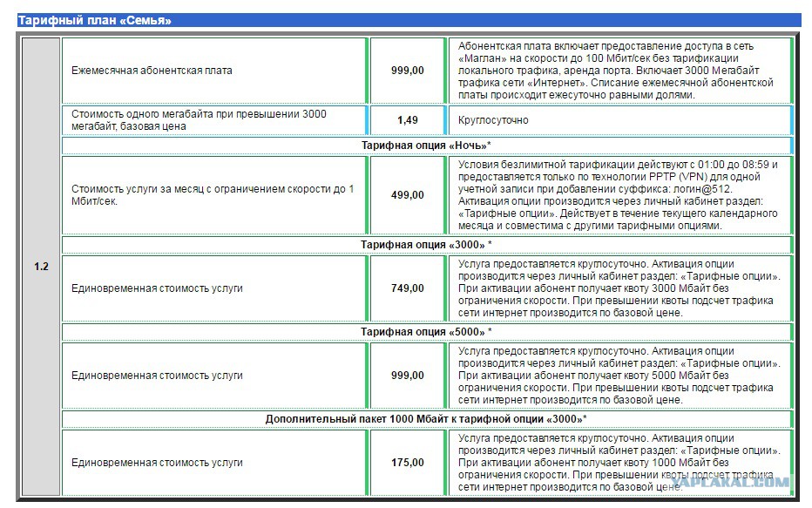Click the description of «Маглан» network access
Screen dimensions: 812x508
point(619,71)
